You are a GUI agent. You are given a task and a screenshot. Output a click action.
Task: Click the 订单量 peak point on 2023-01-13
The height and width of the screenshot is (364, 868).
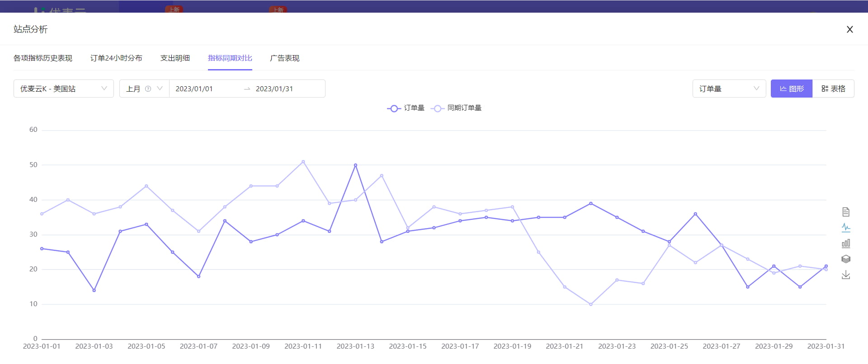[355, 165]
